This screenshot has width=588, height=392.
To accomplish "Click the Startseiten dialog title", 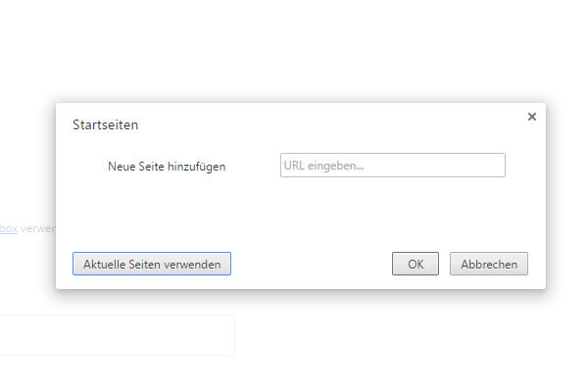I will click(105, 125).
